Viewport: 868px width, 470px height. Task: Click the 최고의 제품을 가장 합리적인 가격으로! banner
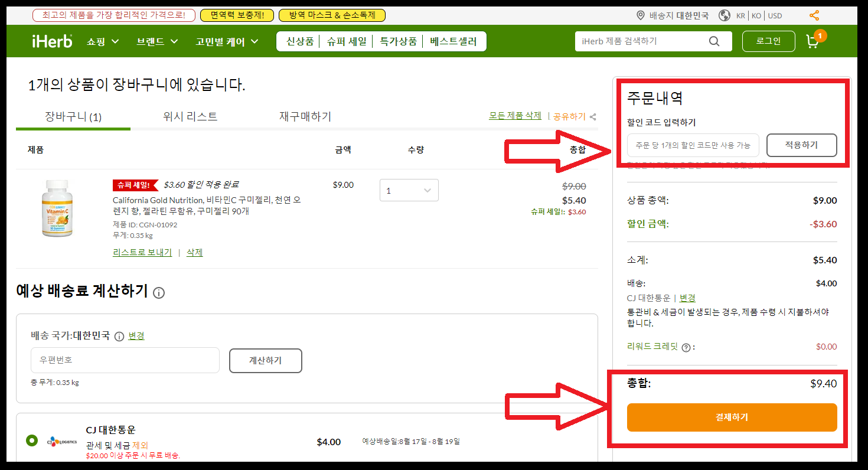[113, 15]
